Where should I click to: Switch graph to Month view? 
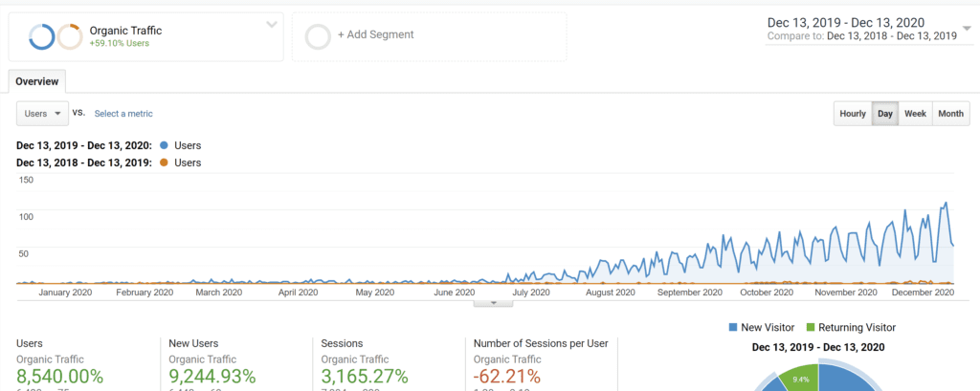(950, 114)
